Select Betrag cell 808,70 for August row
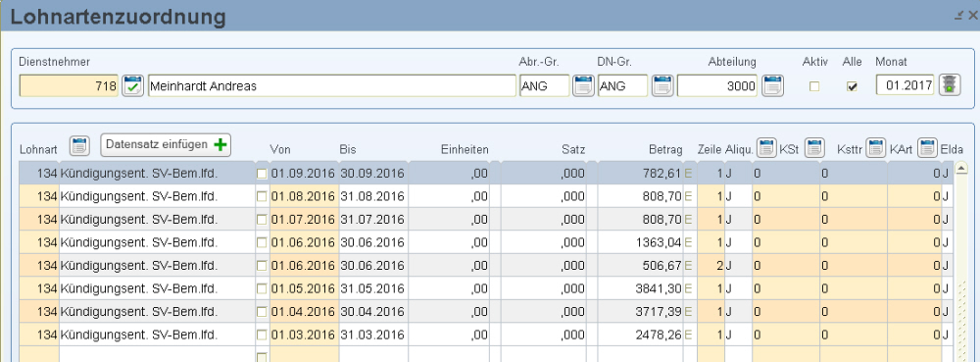Screen dimensions: 980x362 point(641,196)
